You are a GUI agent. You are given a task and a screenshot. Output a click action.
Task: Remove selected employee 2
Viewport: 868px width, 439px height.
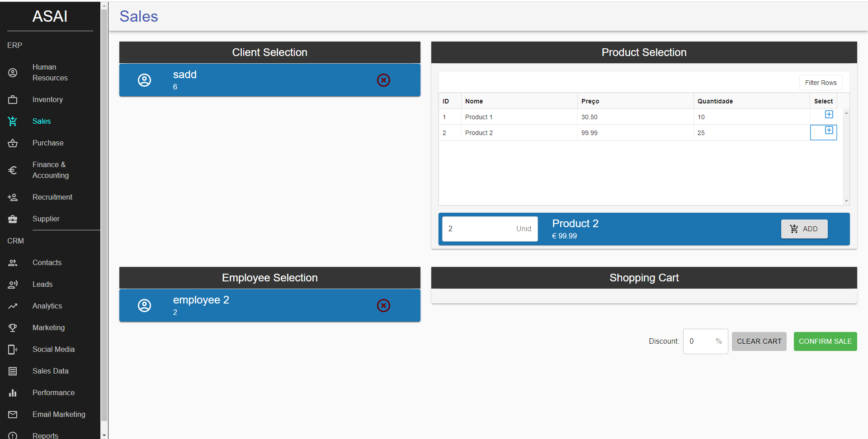(383, 305)
